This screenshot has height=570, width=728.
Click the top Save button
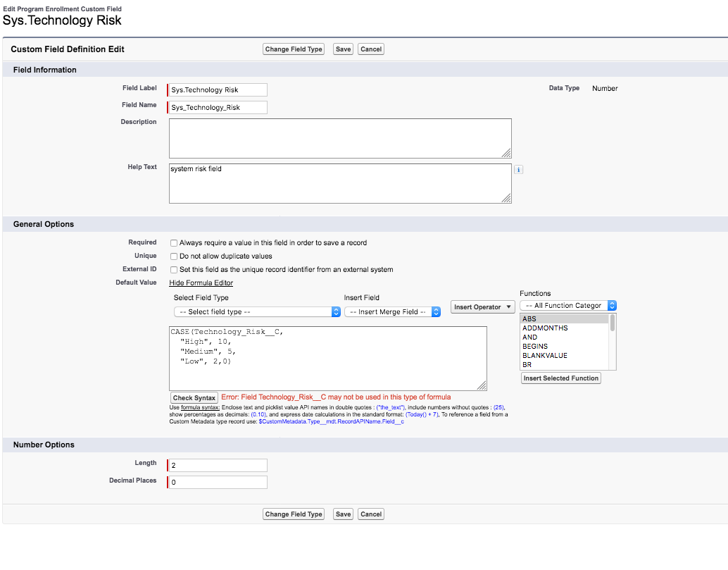(343, 49)
